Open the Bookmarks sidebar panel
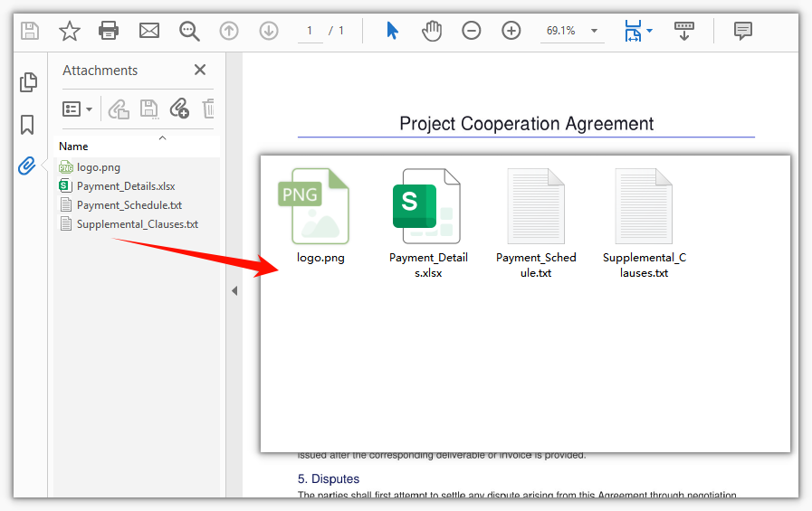Screen dimensions: 812x511 point(27,125)
